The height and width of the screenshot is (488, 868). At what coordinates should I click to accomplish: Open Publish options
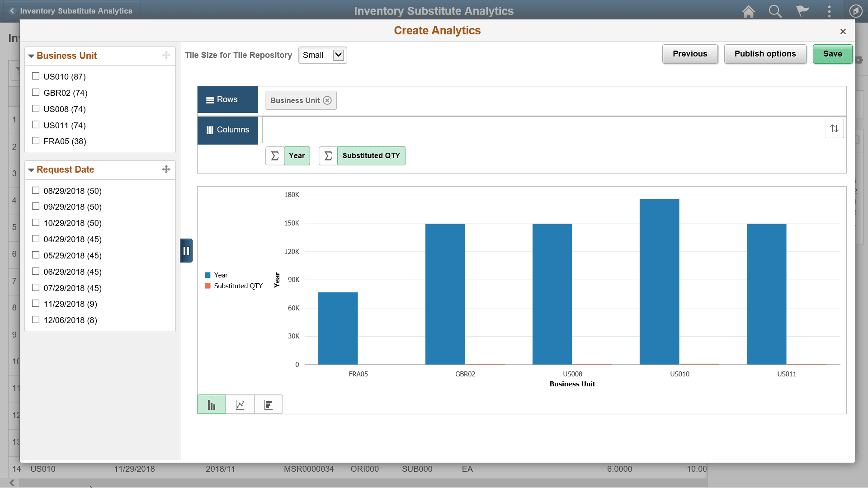point(765,54)
